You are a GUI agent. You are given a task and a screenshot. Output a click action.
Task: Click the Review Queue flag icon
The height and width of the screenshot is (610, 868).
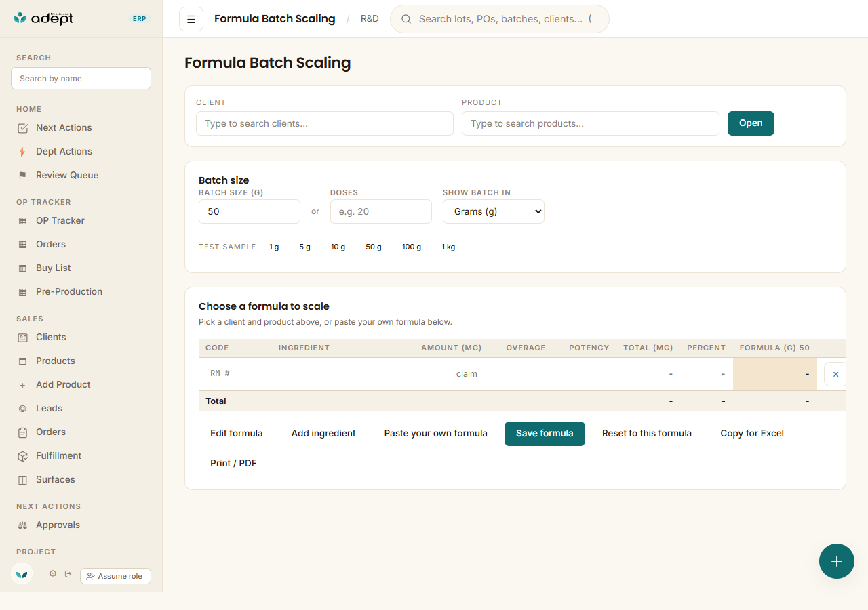click(22, 176)
